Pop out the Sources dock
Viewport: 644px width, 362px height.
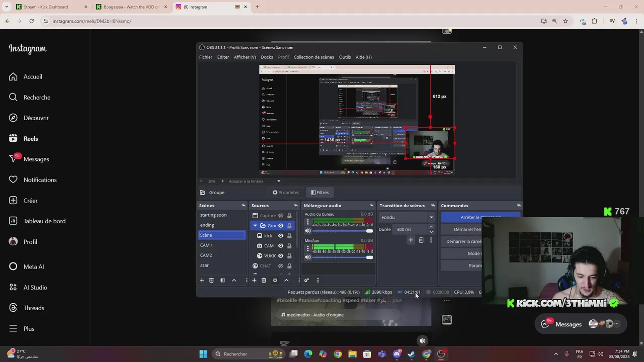(296, 206)
